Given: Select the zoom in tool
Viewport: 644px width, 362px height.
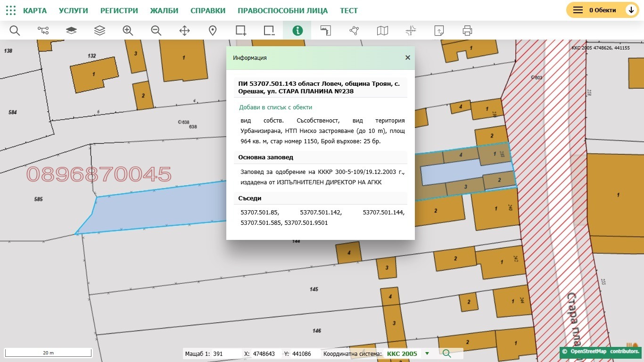Looking at the screenshot, I should 128,31.
